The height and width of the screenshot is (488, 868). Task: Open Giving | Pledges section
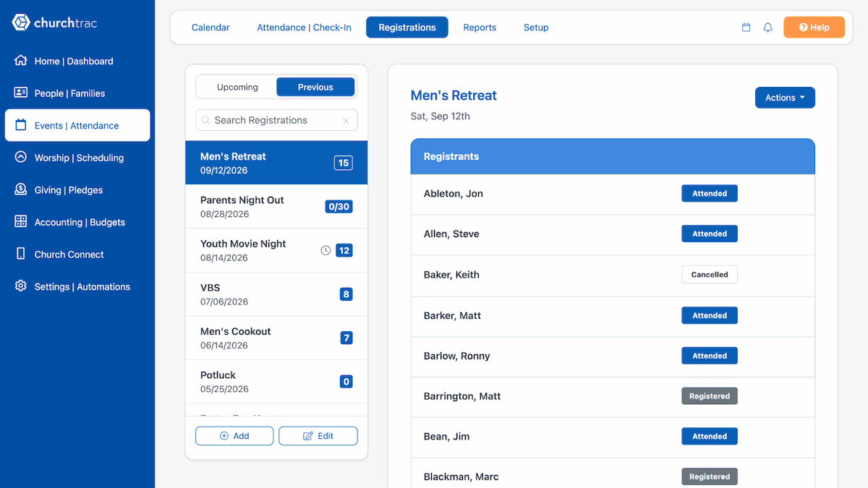click(77, 189)
